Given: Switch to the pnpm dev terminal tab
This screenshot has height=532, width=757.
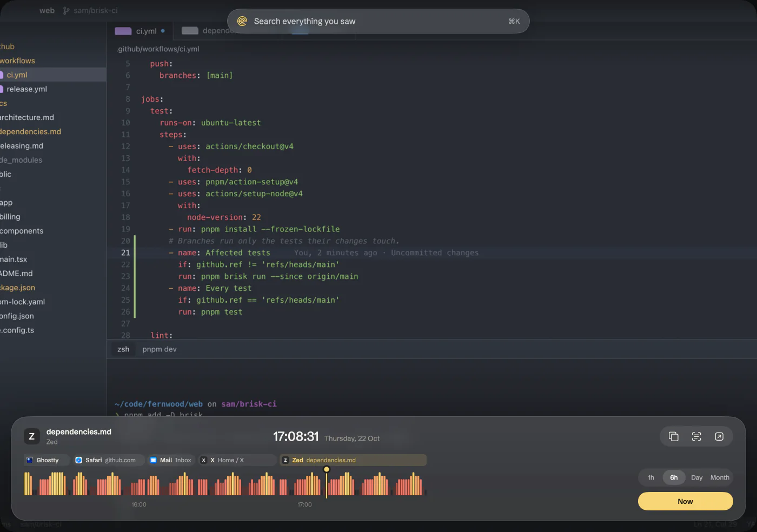Looking at the screenshot, I should [160, 349].
